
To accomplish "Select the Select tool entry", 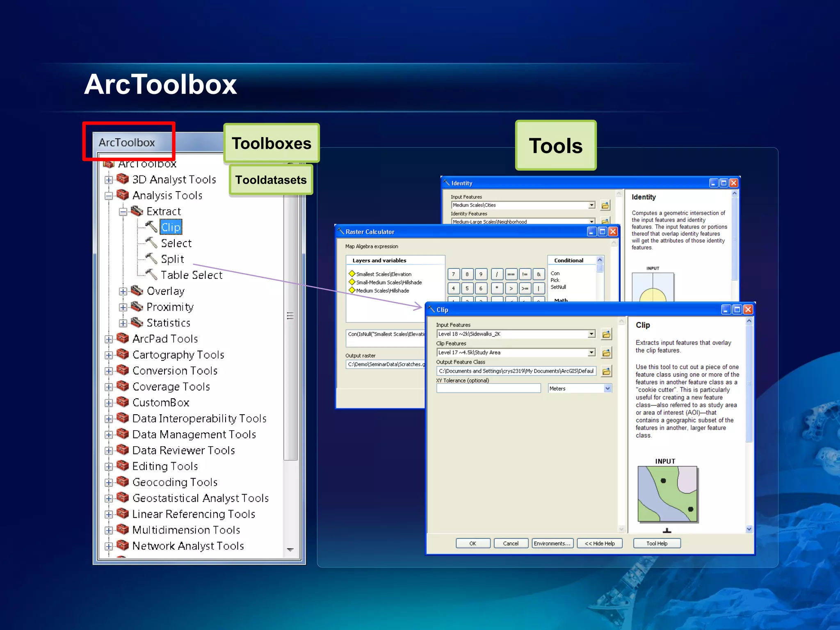I will point(176,243).
